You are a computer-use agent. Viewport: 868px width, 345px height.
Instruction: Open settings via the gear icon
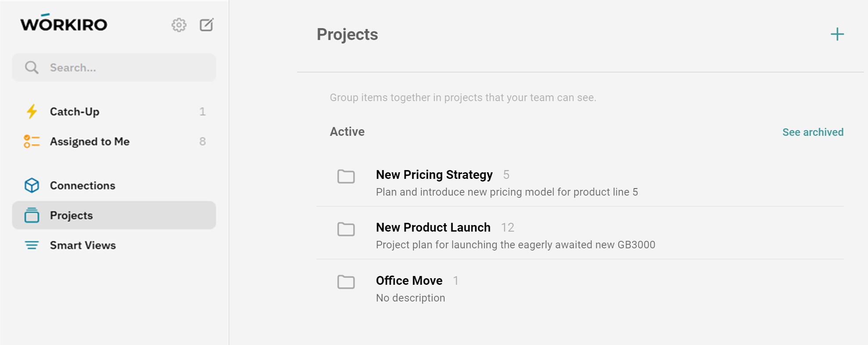[x=179, y=25]
